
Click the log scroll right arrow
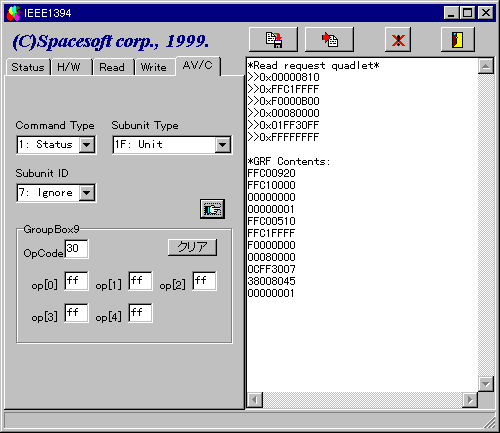(470, 399)
